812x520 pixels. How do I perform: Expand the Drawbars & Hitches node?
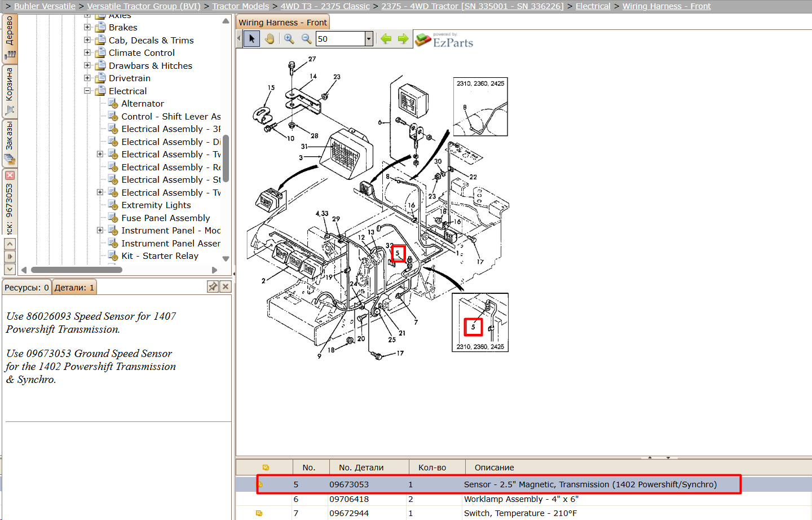coord(87,65)
